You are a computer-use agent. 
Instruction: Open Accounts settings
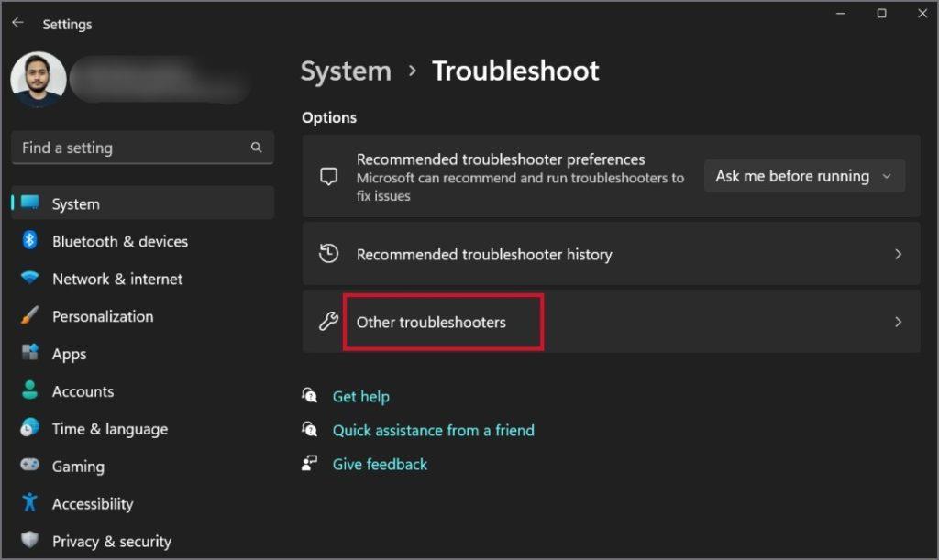pos(142,391)
